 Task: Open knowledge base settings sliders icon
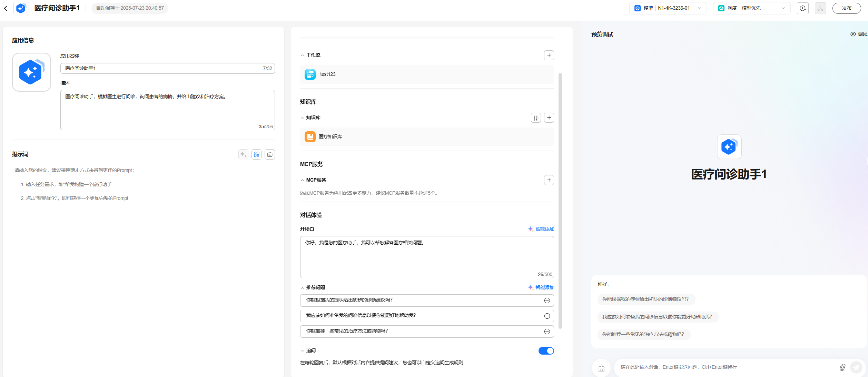click(536, 118)
